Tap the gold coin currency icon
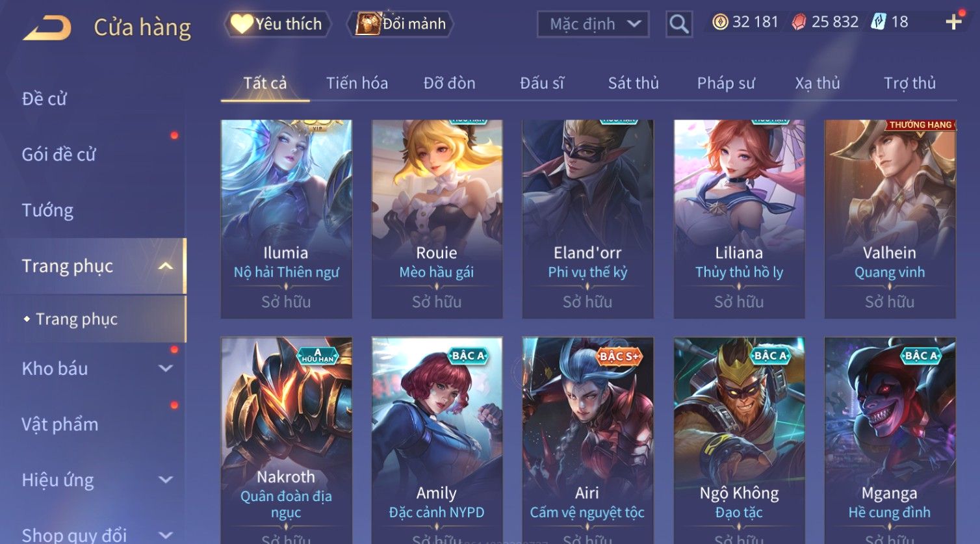The image size is (980, 544). [719, 23]
